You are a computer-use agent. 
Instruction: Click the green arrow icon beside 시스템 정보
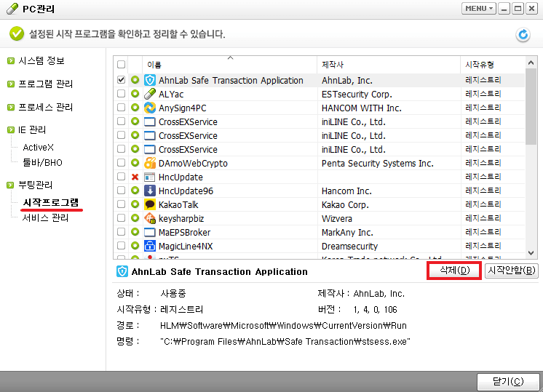pyautogui.click(x=11, y=61)
